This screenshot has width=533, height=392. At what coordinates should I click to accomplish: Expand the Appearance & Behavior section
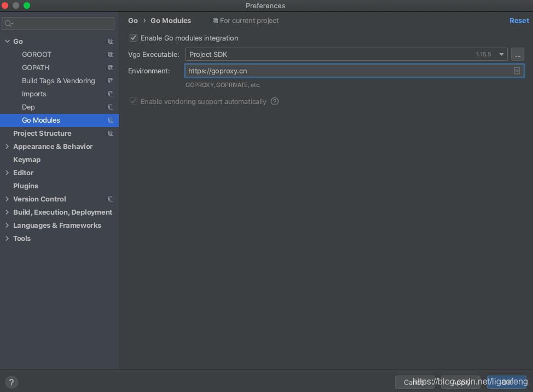tap(7, 147)
